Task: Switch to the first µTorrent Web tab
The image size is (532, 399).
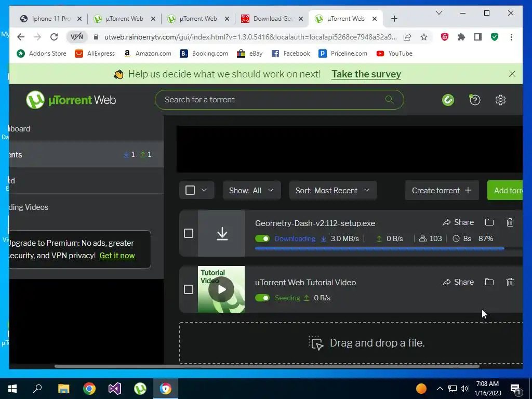Action: coord(124,19)
